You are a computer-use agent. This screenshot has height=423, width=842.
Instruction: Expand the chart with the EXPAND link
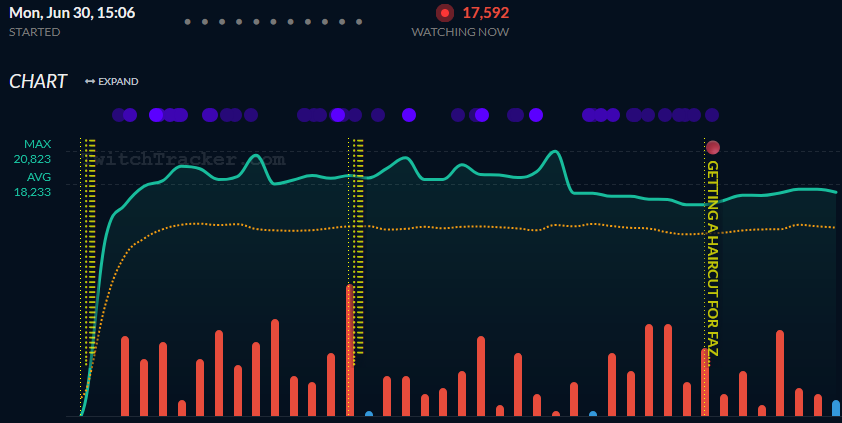(112, 82)
